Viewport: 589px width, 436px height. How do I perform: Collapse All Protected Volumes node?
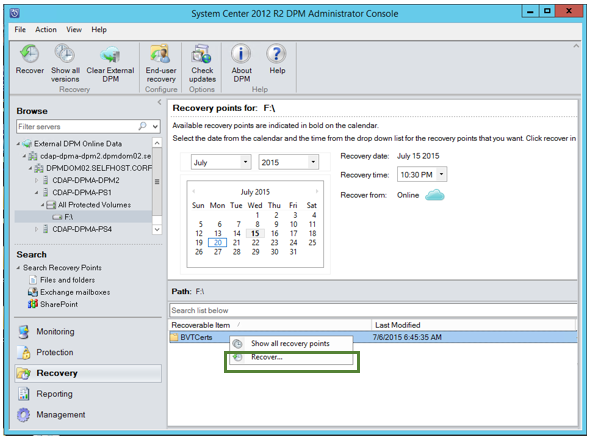pos(42,205)
